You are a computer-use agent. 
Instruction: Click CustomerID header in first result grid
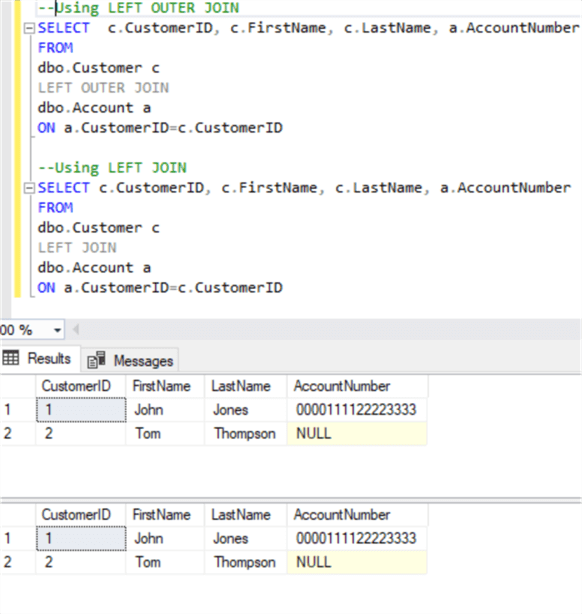pyautogui.click(x=81, y=386)
